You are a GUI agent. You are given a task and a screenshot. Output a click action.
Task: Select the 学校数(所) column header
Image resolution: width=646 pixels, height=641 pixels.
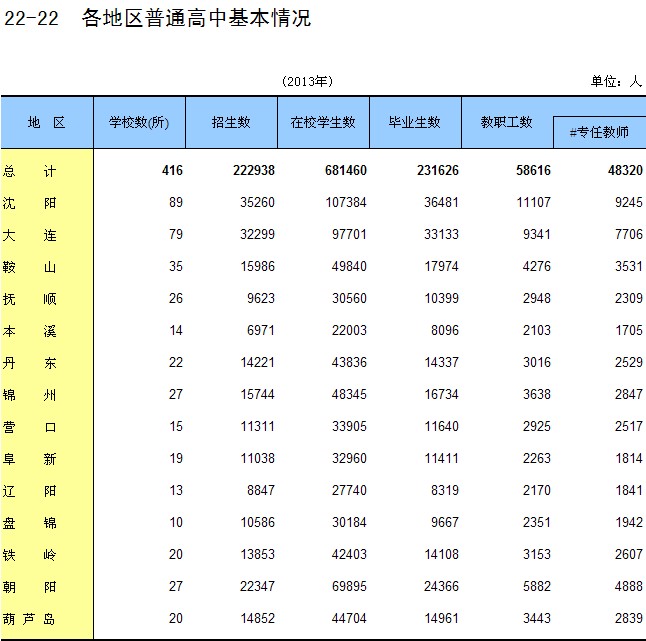tap(139, 122)
